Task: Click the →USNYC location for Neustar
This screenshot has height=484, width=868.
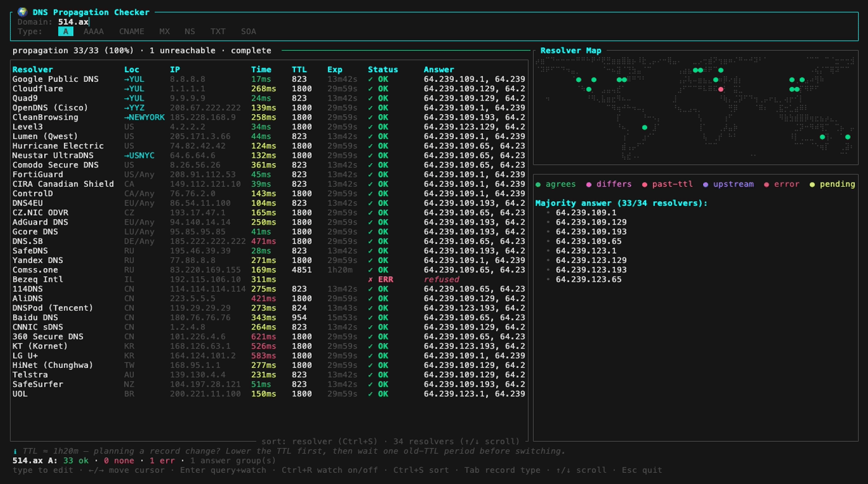Action: [139, 156]
